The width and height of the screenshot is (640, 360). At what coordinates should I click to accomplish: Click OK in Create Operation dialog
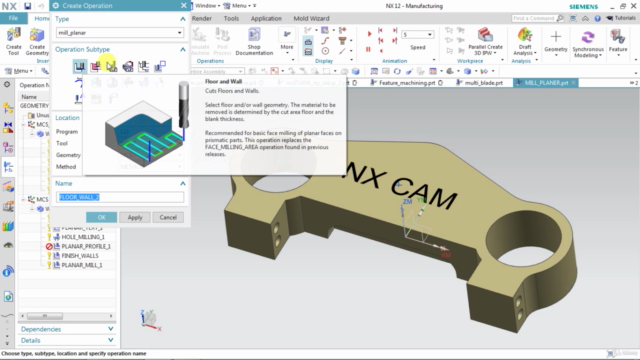(x=102, y=217)
